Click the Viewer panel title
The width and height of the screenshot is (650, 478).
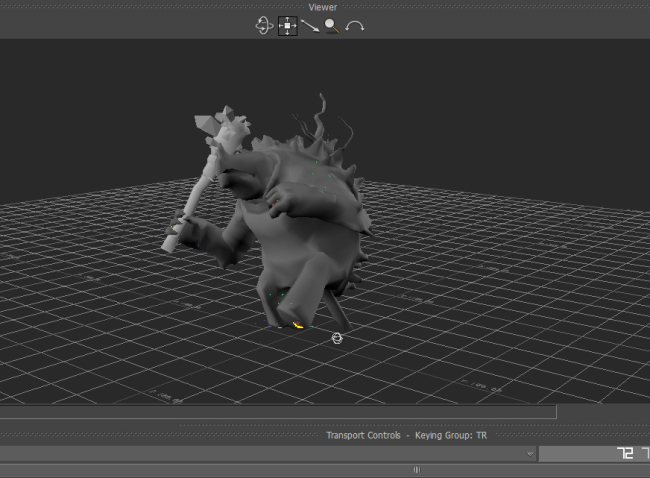tap(324, 7)
